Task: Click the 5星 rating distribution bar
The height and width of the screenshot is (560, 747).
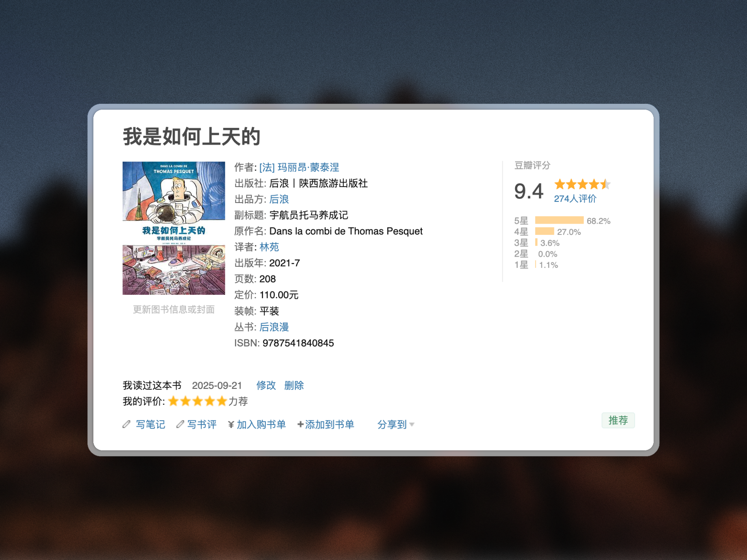Action: tap(559, 220)
